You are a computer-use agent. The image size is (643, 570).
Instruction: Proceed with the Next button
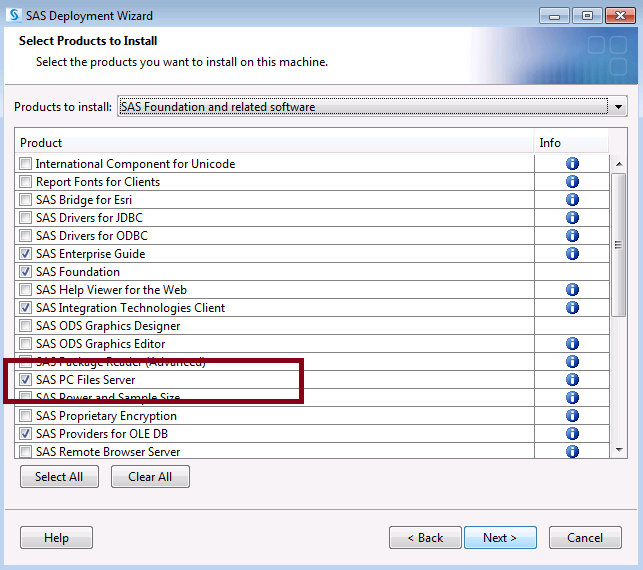pyautogui.click(x=500, y=538)
